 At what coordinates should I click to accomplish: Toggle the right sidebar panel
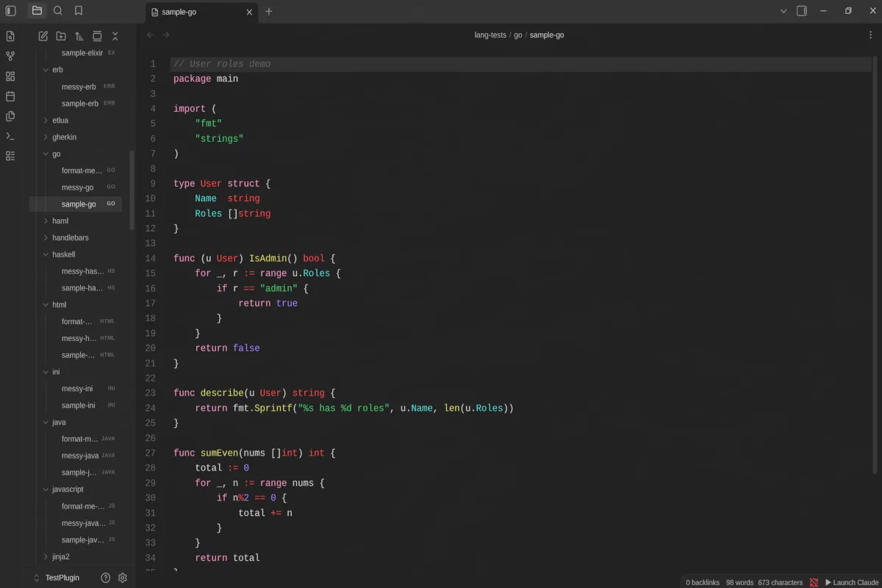coord(802,11)
